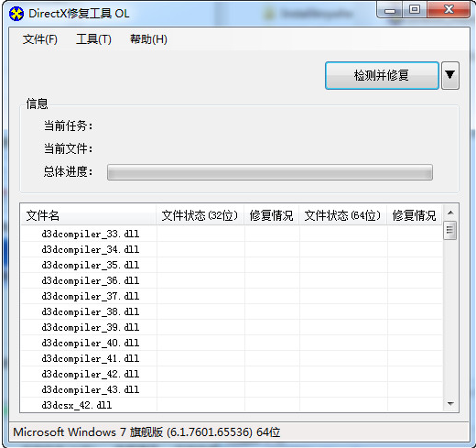Maximize the DirectX repair tool window
The height and width of the screenshot is (448, 476).
tap(415, 10)
